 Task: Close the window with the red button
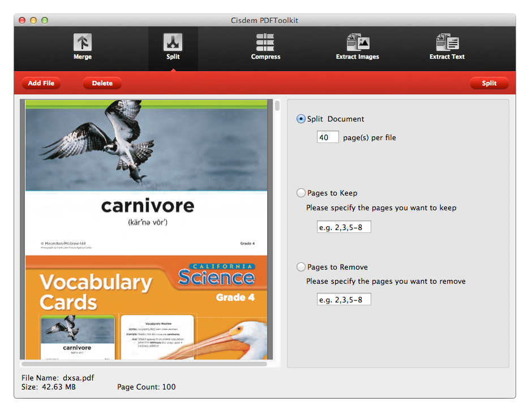tap(22, 20)
